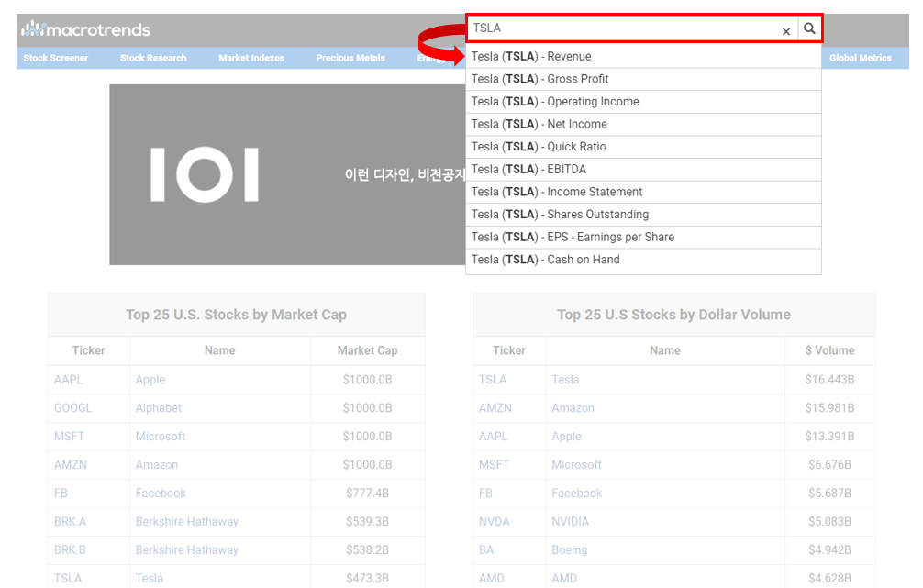Viewport: 923px width, 588px height.
Task: Clear the search box with X icon
Action: (786, 31)
